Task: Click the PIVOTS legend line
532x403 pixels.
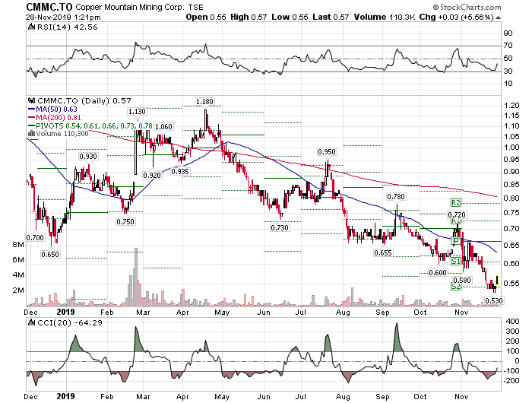Action: point(90,125)
